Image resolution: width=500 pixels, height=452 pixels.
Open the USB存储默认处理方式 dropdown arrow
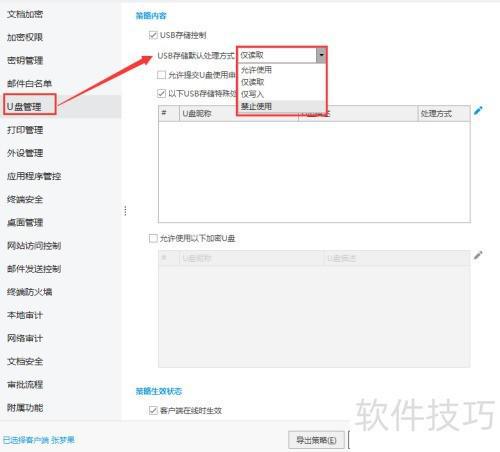321,55
